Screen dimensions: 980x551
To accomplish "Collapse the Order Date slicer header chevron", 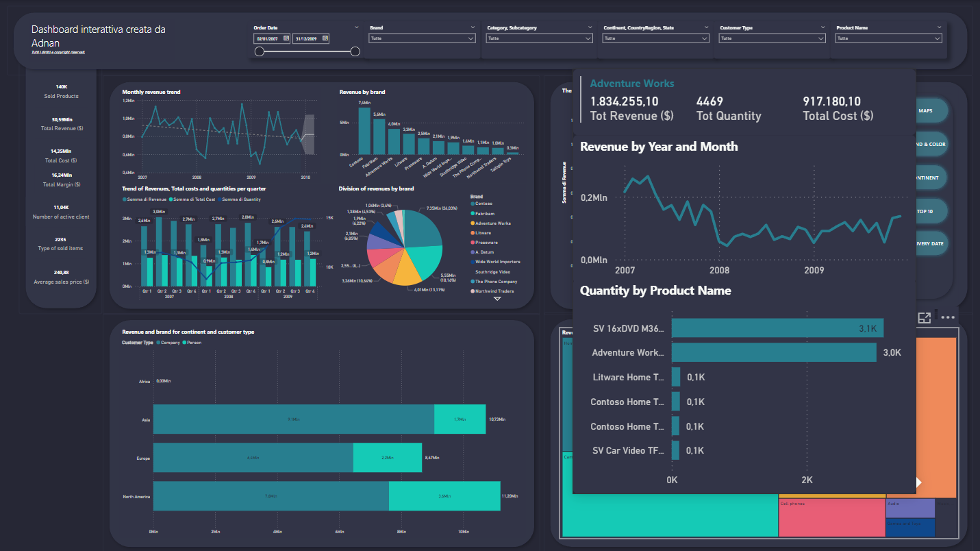I will click(x=357, y=27).
